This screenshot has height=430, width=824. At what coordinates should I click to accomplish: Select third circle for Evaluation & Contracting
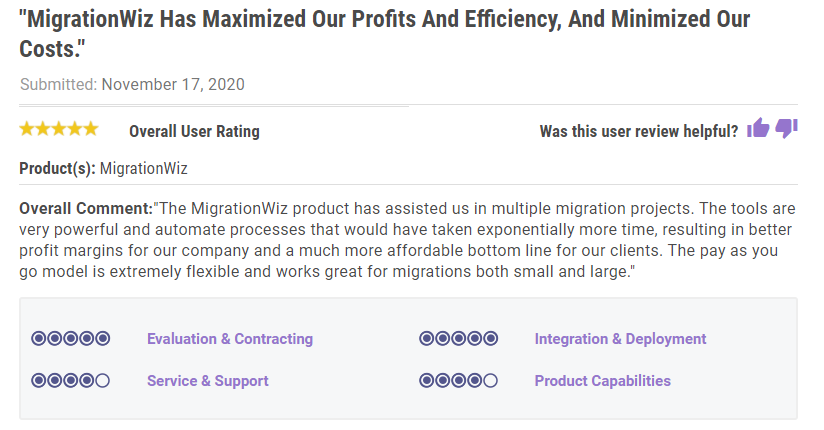click(x=70, y=339)
